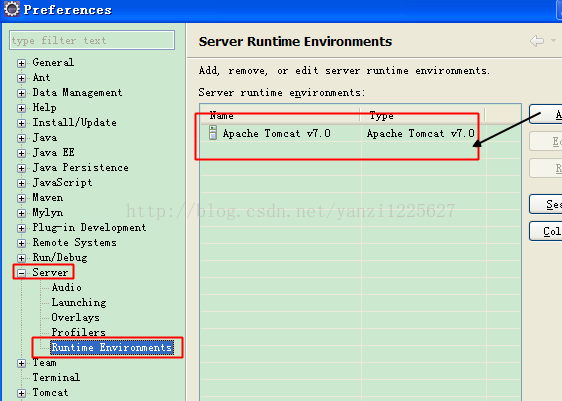Select Java Persistence category

80,167
